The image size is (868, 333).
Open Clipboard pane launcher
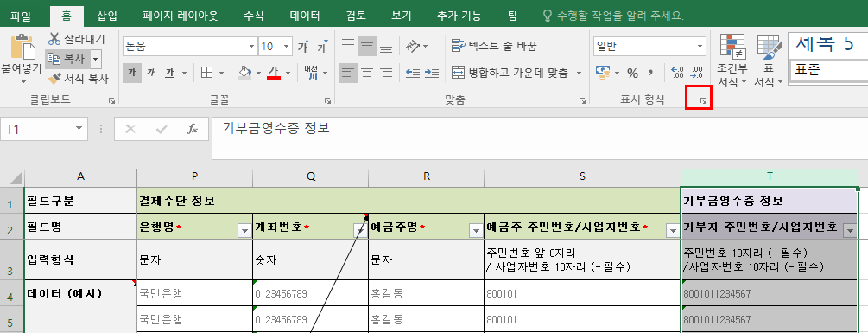point(111,101)
